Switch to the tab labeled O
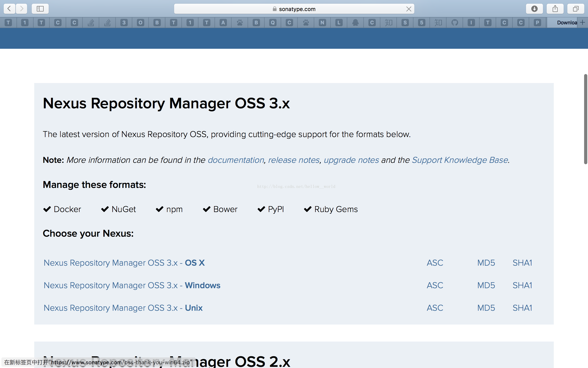This screenshot has width=588, height=368. pos(140,23)
